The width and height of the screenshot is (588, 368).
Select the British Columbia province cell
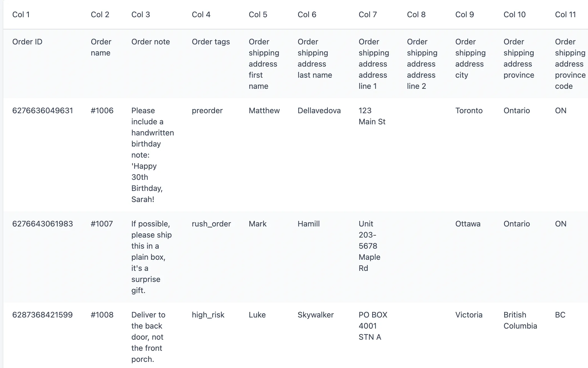tap(520, 320)
